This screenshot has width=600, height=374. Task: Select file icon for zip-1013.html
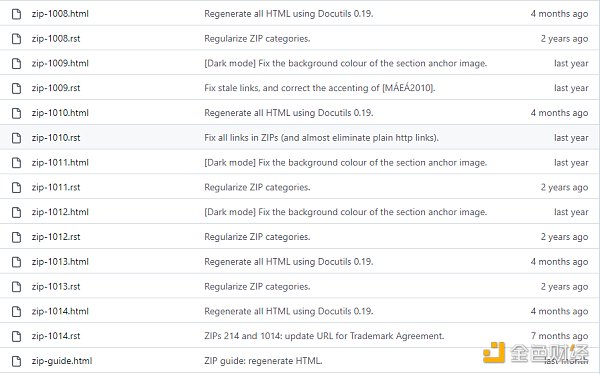point(16,262)
